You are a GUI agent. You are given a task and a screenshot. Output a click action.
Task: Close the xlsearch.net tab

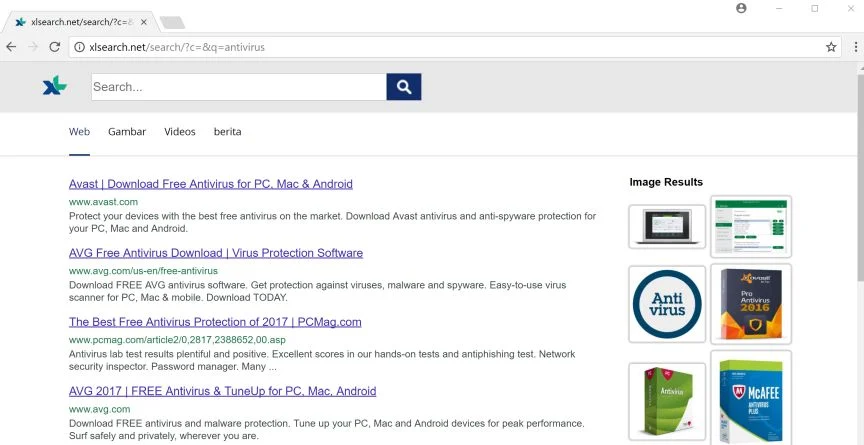pyautogui.click(x=144, y=22)
